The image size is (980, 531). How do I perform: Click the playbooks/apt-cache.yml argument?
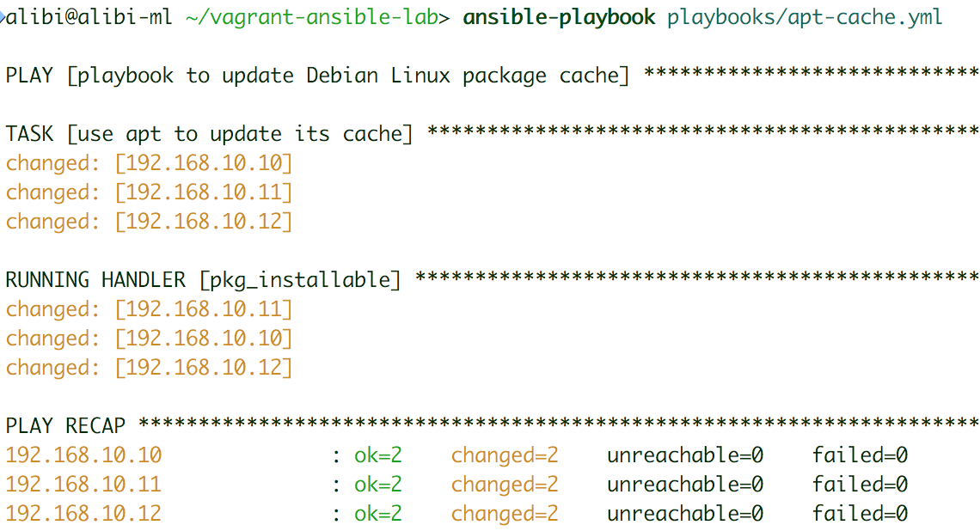804,17
